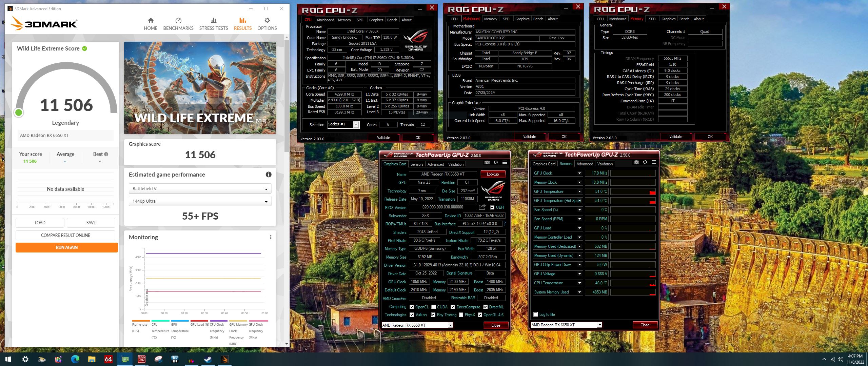Screen dimensions: 868x366
Task: Open GPU selector dropdown in GPU-Z Sensors window
Action: pyautogui.click(x=600, y=325)
